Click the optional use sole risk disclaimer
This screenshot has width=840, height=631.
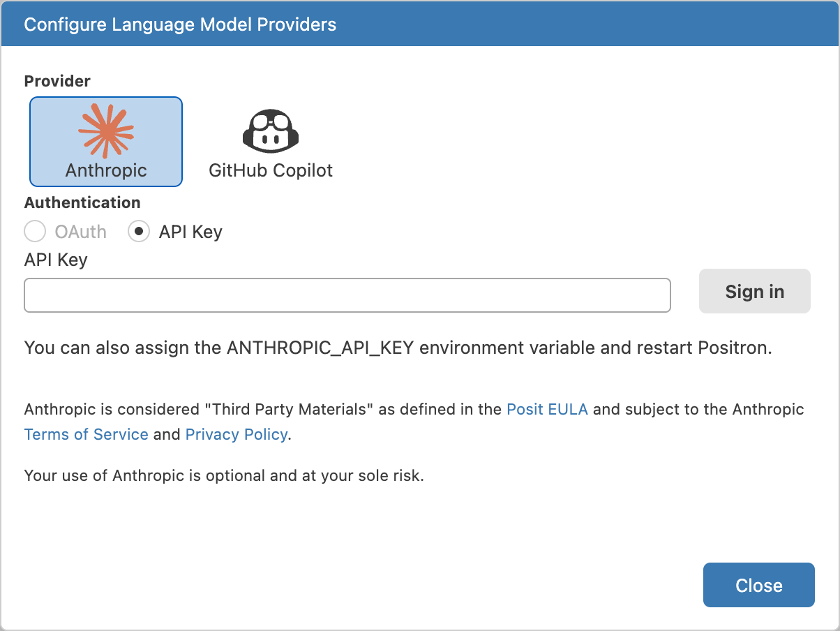pyautogui.click(x=224, y=476)
